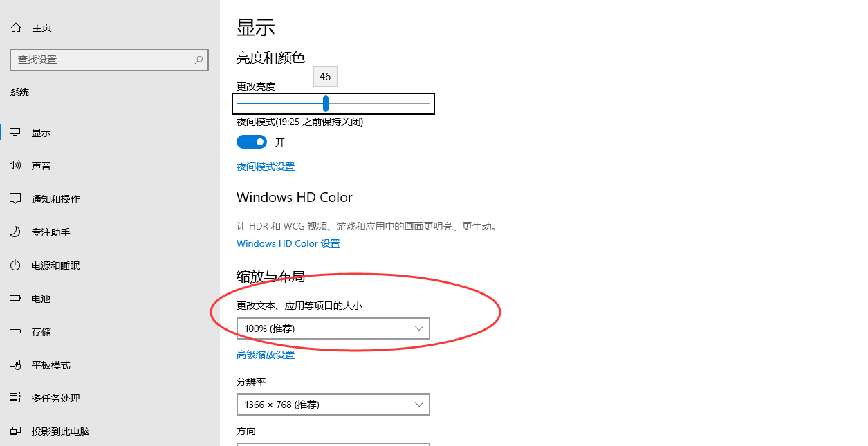Viewport: 868px width, 446px height.
Task: Expand the 100% (推荐) scaling dropdown
Action: (x=333, y=328)
